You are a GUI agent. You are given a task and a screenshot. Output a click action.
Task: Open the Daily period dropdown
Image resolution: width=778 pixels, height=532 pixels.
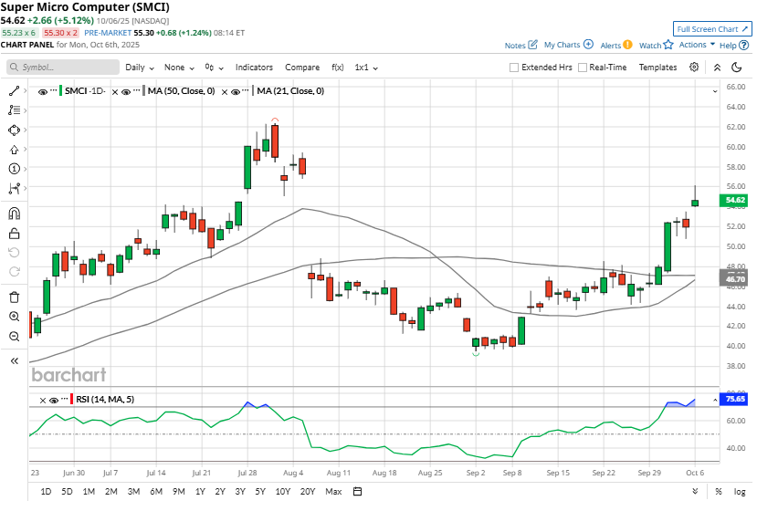(x=140, y=68)
